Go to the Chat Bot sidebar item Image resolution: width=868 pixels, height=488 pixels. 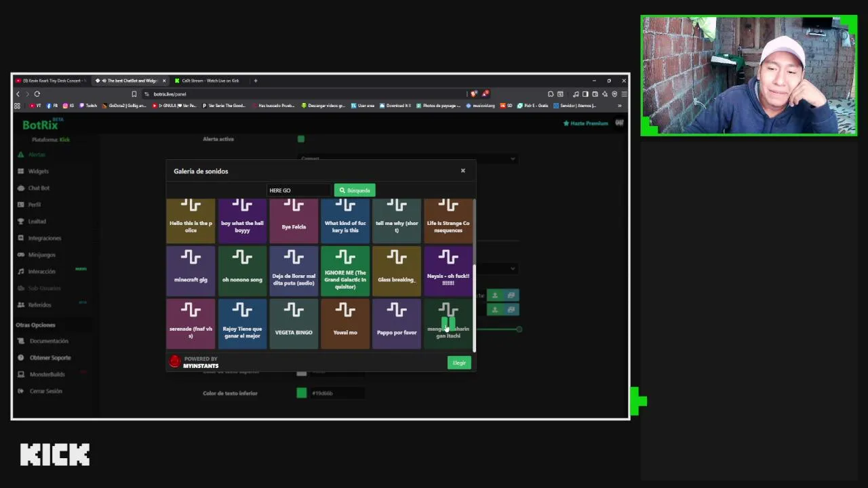click(x=39, y=188)
